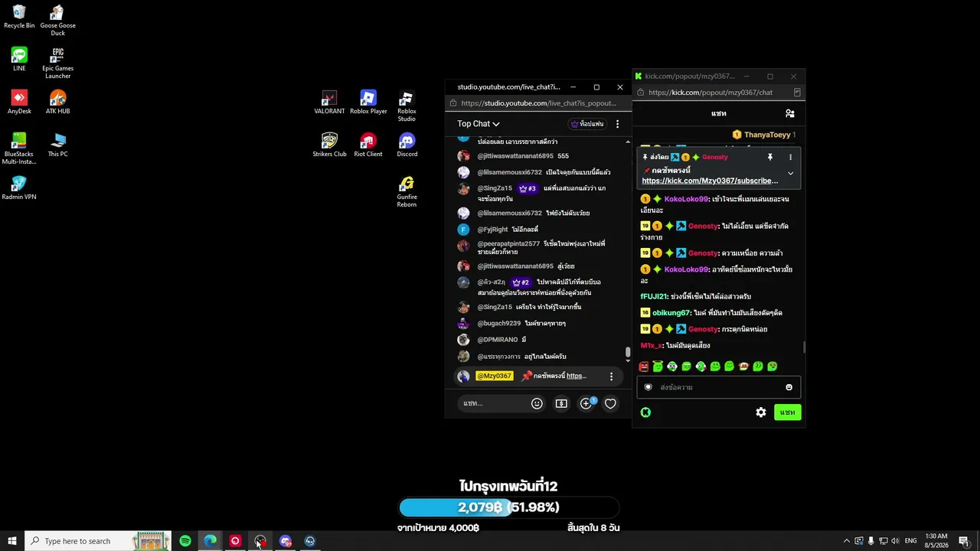The image size is (980, 551).
Task: Send message with green Kick chat button
Action: coord(787,412)
